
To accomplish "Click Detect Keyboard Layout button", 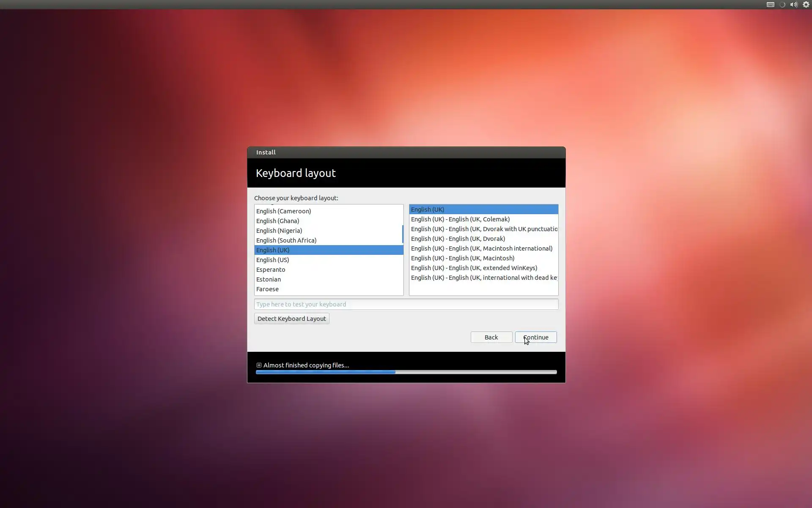I will click(291, 318).
